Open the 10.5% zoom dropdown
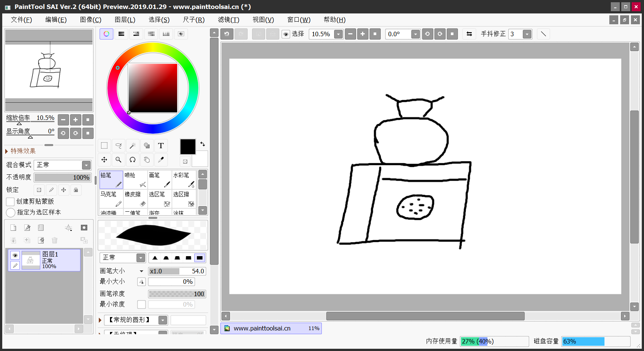This screenshot has width=644, height=351. coord(338,34)
